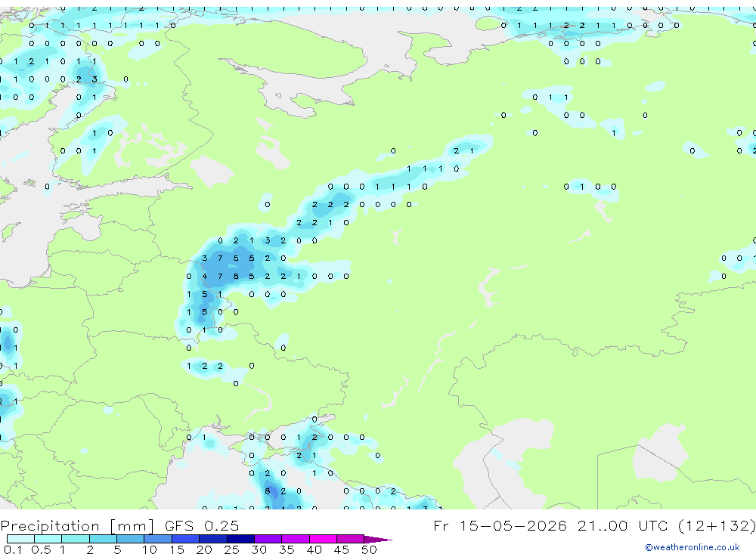
Task: Click the '15' legend scale label
Action: click(176, 549)
